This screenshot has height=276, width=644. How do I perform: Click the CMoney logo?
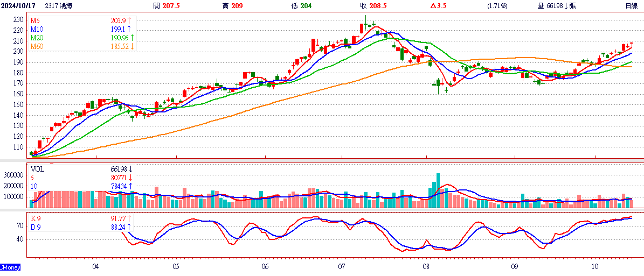[x=10, y=267]
